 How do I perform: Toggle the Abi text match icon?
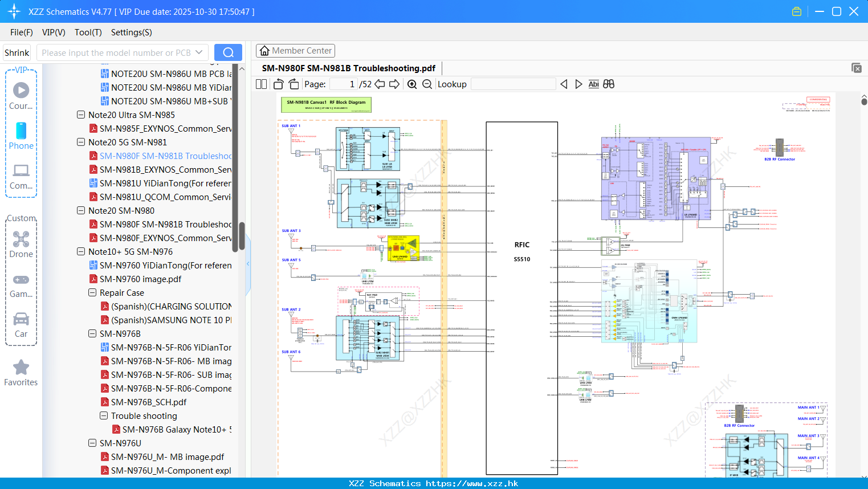[593, 84]
